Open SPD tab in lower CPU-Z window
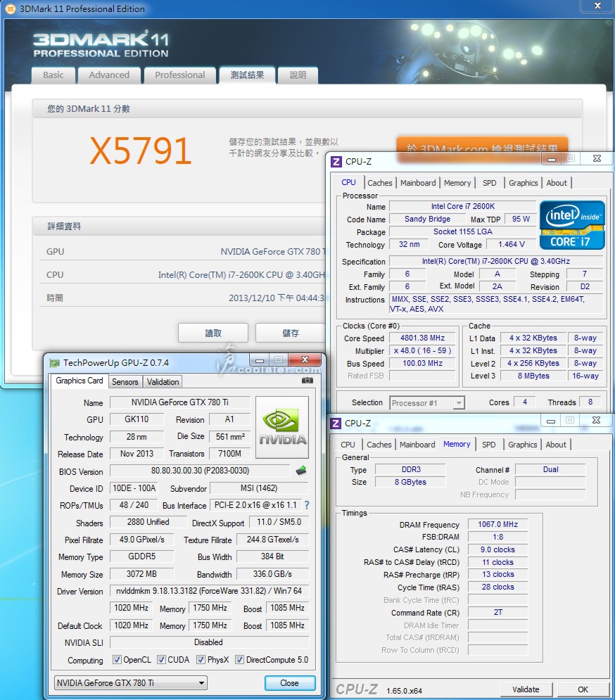Image resolution: width=615 pixels, height=700 pixels. tap(488, 445)
